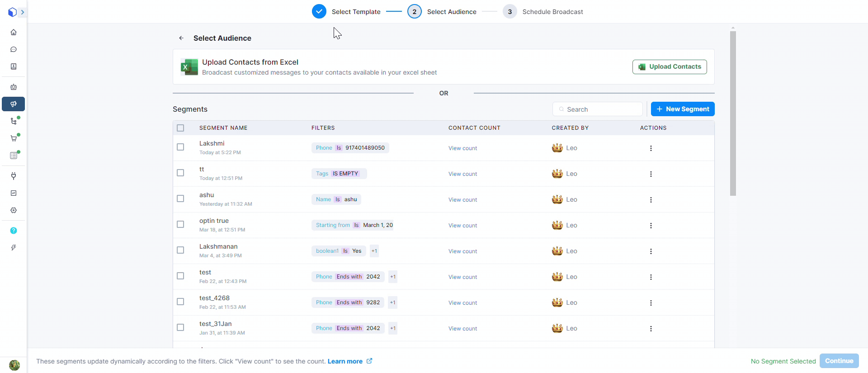This screenshot has width=868, height=373.
Task: Click the shopping cart sidebar icon
Action: coord(14,138)
